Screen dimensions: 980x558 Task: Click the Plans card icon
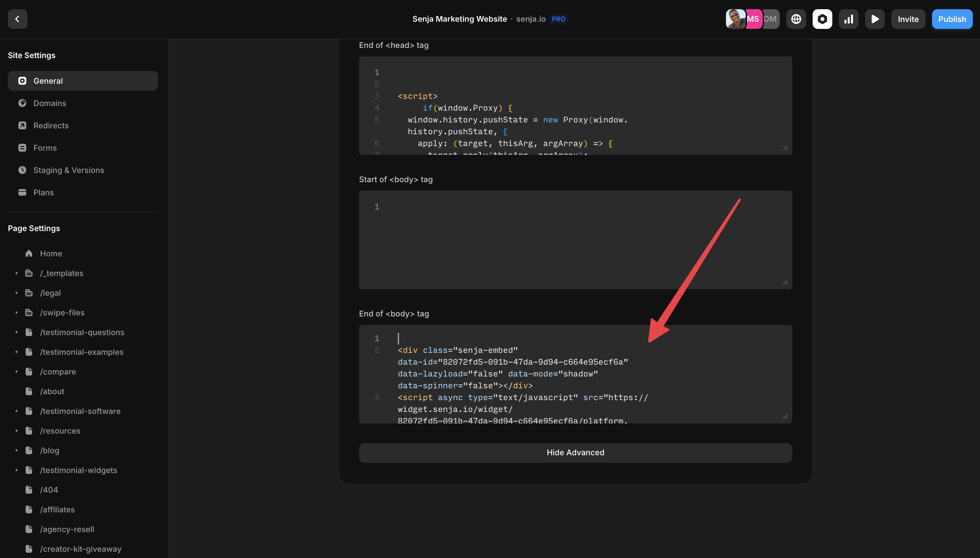pyautogui.click(x=22, y=192)
